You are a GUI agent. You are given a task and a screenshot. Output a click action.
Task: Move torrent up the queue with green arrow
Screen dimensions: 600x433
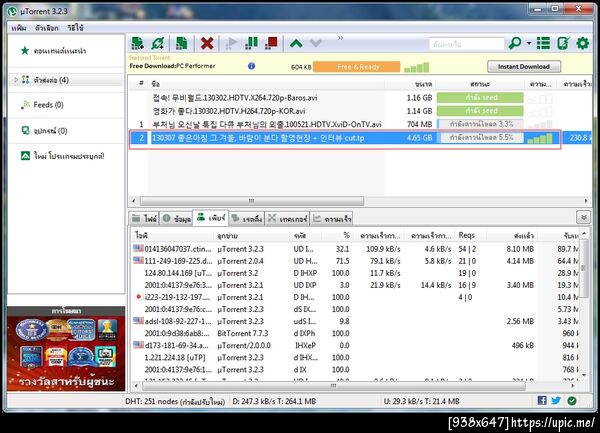pos(296,43)
